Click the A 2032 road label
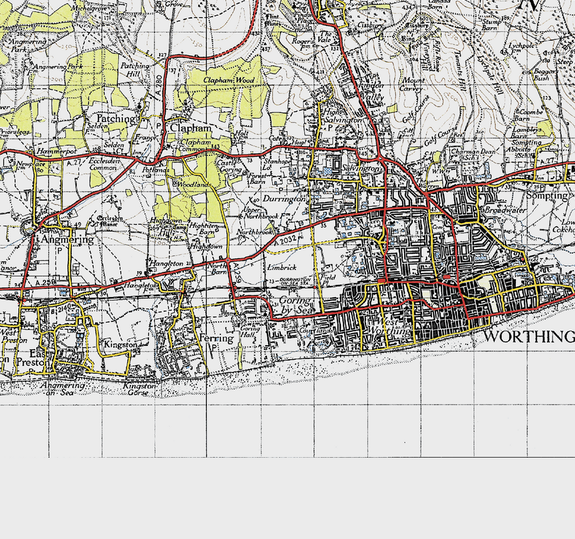Viewport: 575px width, 539px height. click(x=285, y=240)
